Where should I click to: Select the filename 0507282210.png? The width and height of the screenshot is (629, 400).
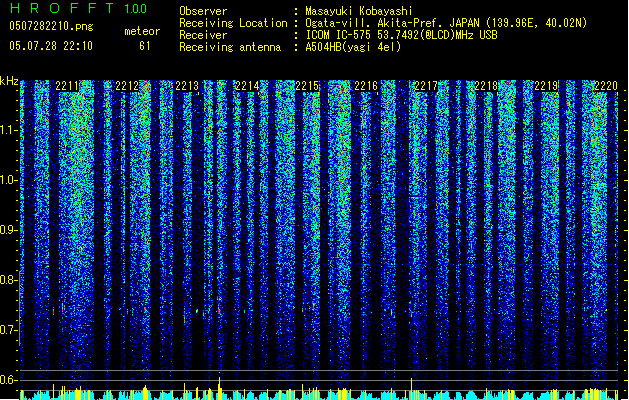pos(51,26)
